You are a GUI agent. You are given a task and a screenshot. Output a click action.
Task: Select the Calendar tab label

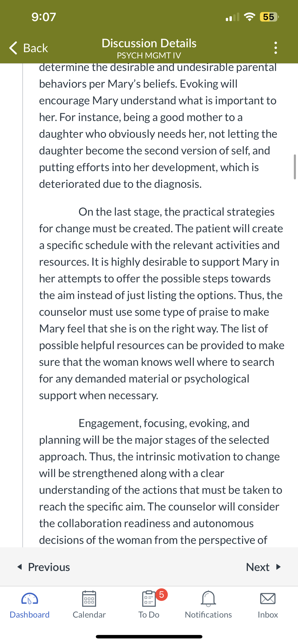[89, 615]
